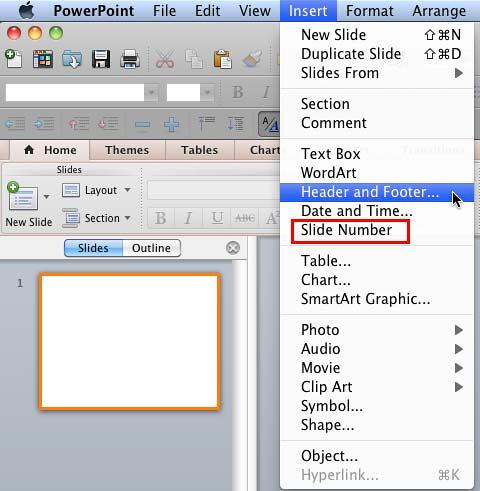Choose New Slide from Insert menu
The width and height of the screenshot is (480, 491).
coord(377,35)
